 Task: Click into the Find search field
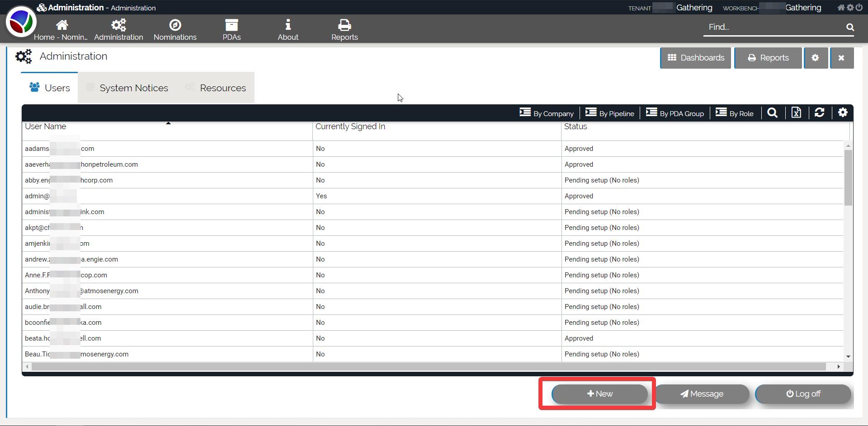point(773,27)
